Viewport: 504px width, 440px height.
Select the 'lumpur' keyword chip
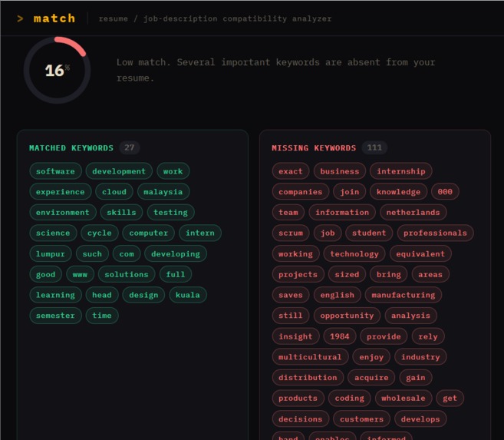click(51, 253)
